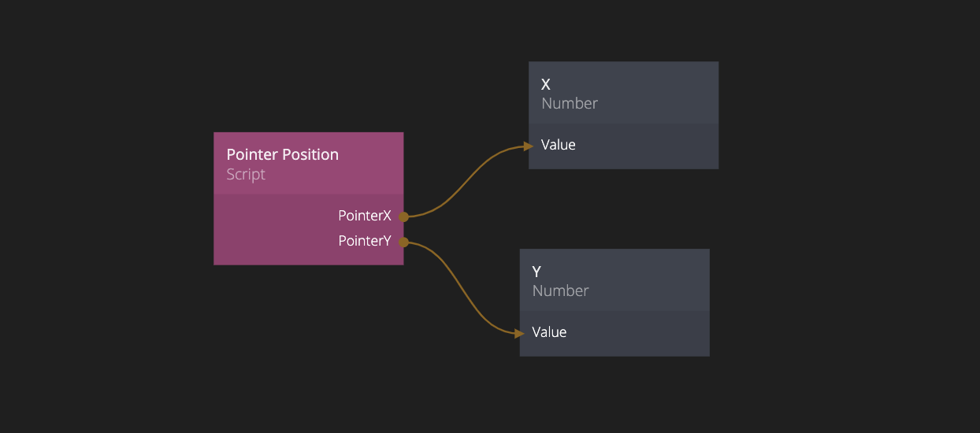Click the Number subtitle under Y

coord(561,291)
